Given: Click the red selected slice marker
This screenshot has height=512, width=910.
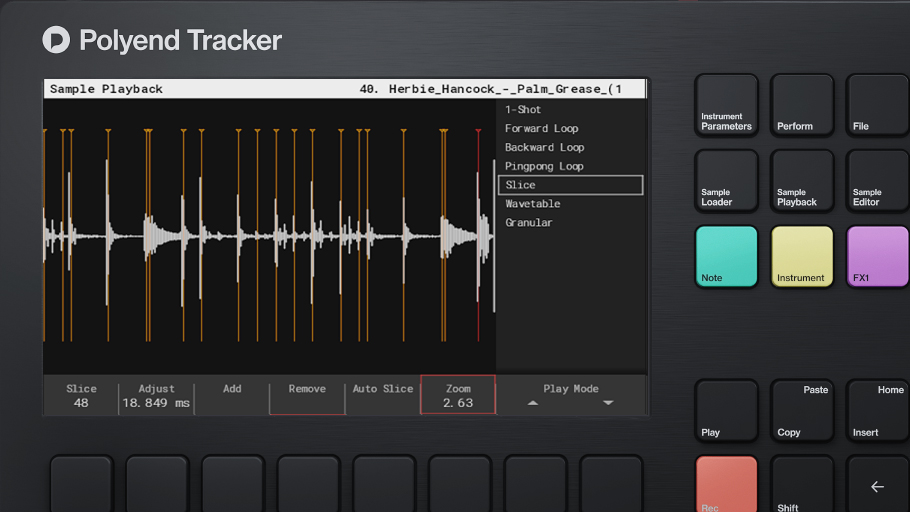Looking at the screenshot, I should [x=478, y=235].
